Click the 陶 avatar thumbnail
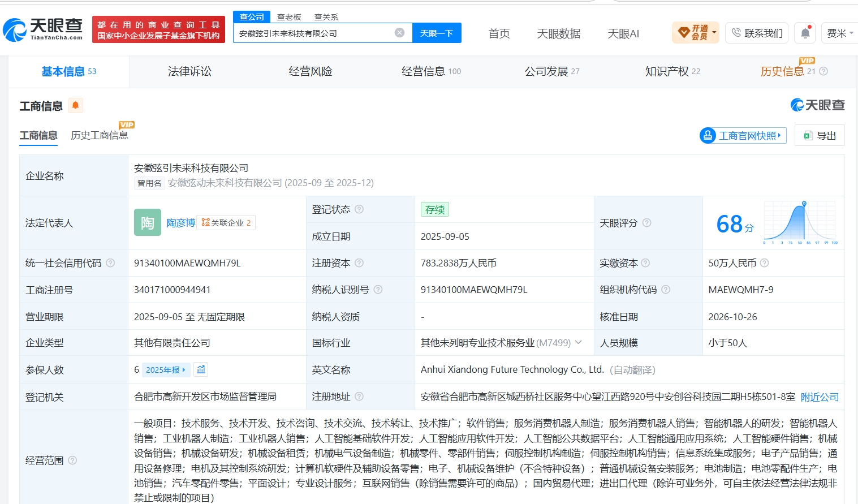 point(148,223)
